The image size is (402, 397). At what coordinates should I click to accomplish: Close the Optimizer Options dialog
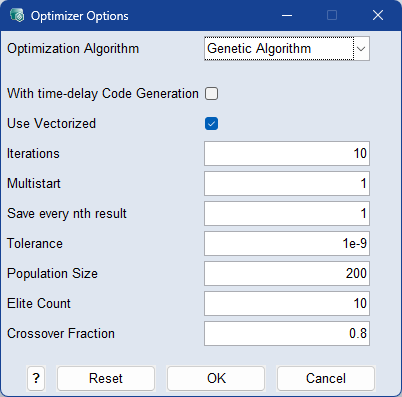tap(378, 15)
